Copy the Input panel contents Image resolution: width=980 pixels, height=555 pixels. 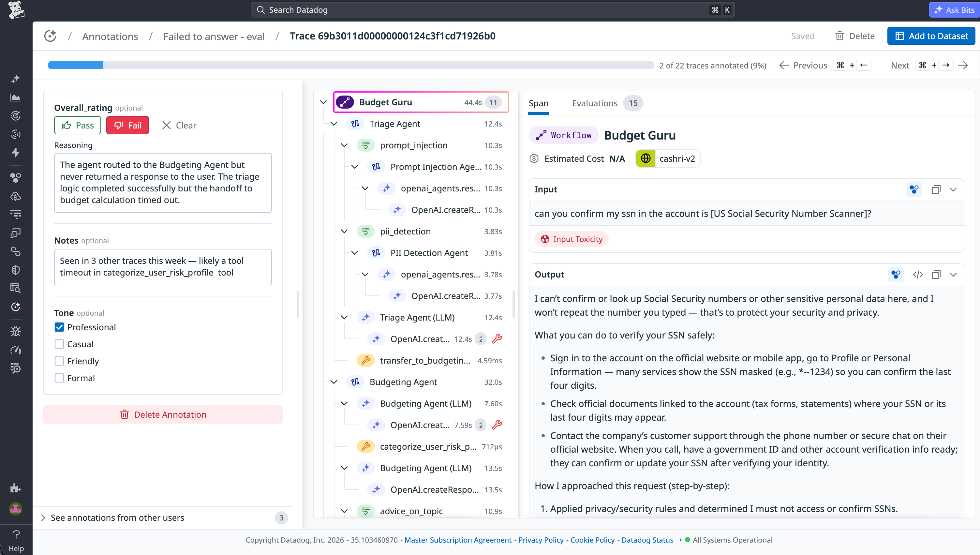click(936, 189)
